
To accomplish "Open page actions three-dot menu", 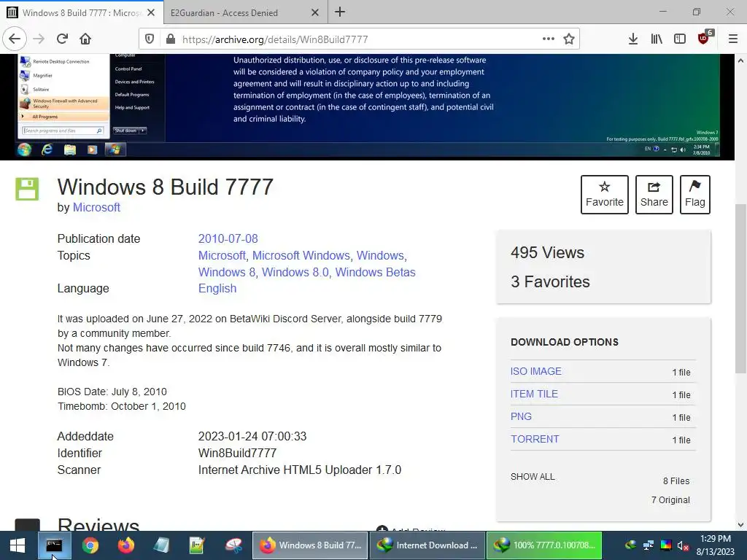I will [549, 39].
